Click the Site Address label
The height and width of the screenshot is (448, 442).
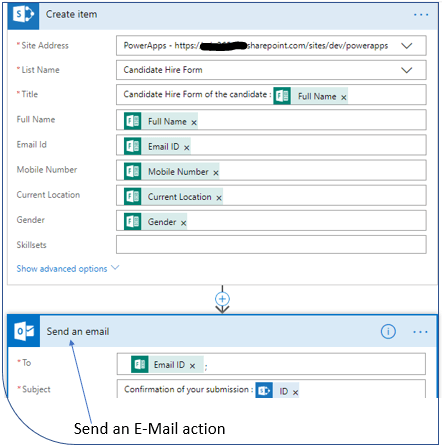(45, 45)
